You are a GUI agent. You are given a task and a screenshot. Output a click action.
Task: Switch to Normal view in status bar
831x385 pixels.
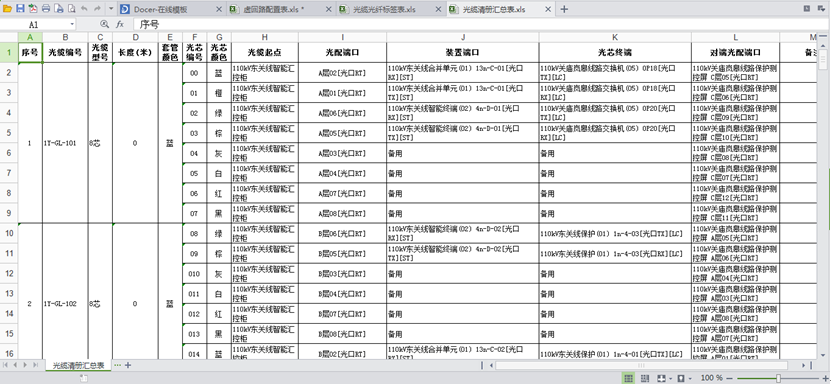pyautogui.click(x=629, y=378)
